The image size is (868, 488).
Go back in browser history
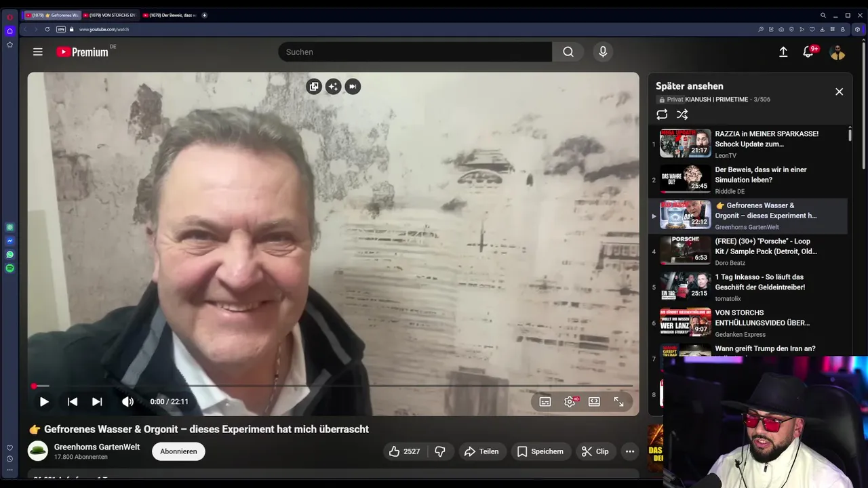(x=26, y=29)
